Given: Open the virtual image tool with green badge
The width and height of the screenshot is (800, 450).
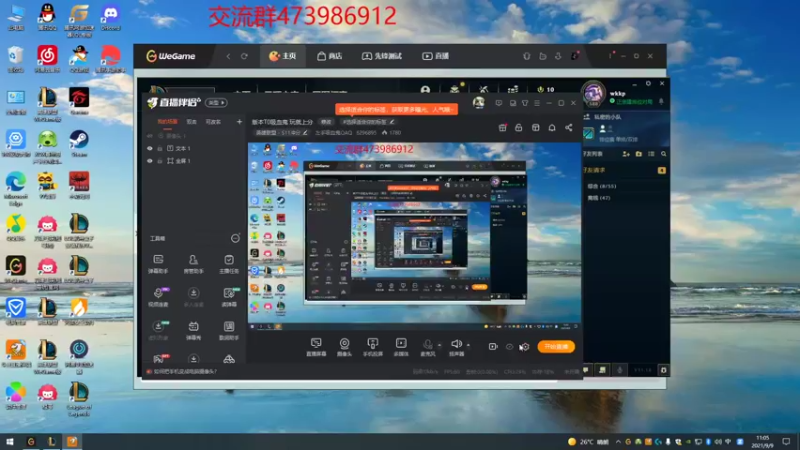Looking at the screenshot, I should tap(158, 330).
